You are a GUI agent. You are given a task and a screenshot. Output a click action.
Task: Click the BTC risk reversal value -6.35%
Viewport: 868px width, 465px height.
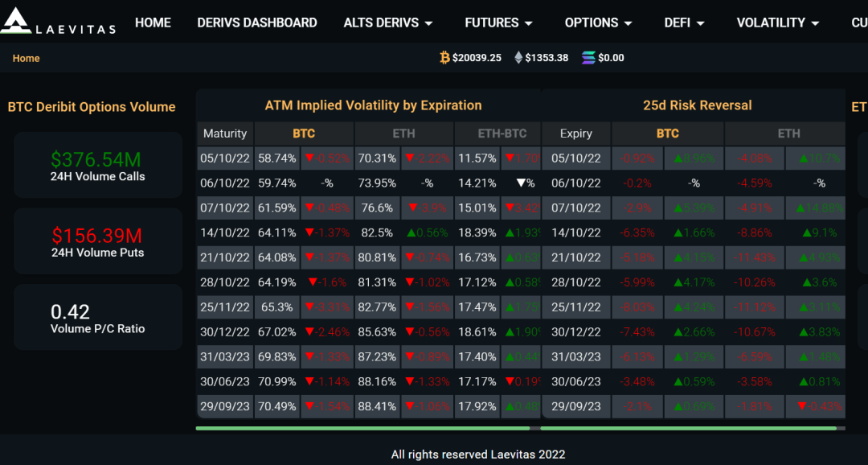tap(637, 232)
